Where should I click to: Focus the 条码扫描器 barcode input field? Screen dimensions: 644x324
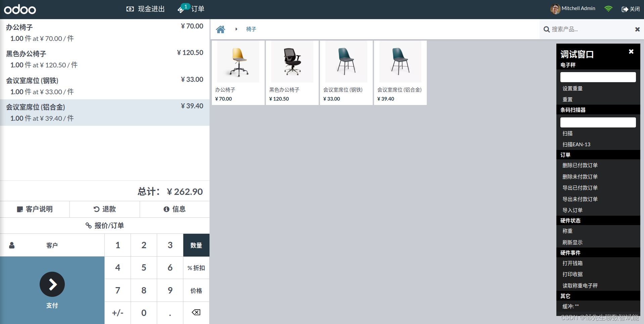598,122
